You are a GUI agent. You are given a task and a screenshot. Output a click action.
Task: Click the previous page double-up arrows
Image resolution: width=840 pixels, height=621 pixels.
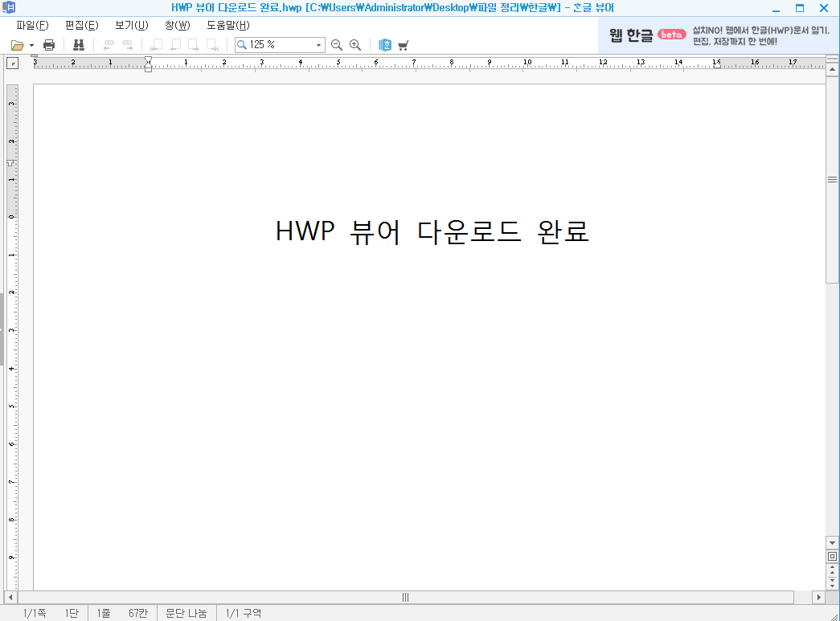832,569
